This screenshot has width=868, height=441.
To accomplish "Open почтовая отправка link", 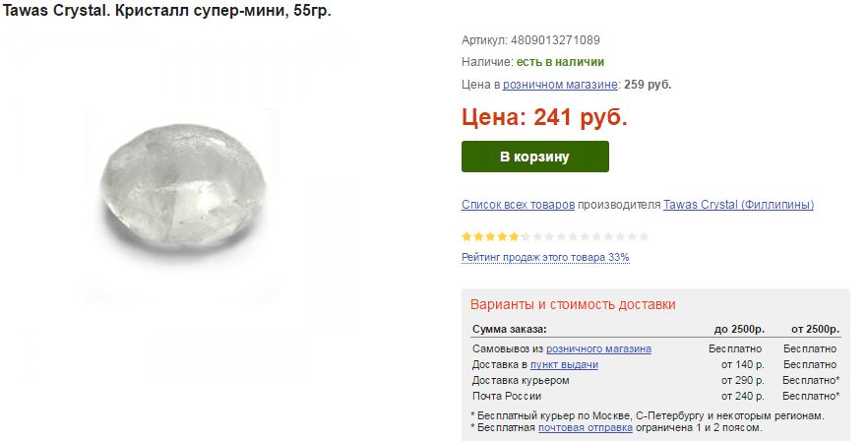I will tap(586, 427).
